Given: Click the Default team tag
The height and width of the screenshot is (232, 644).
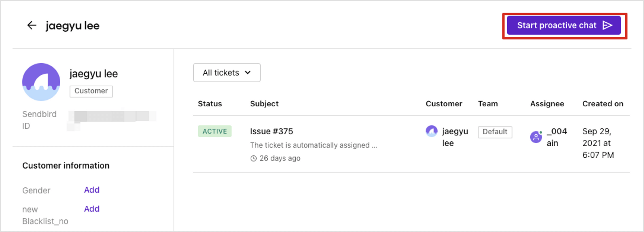Looking at the screenshot, I should 494,132.
